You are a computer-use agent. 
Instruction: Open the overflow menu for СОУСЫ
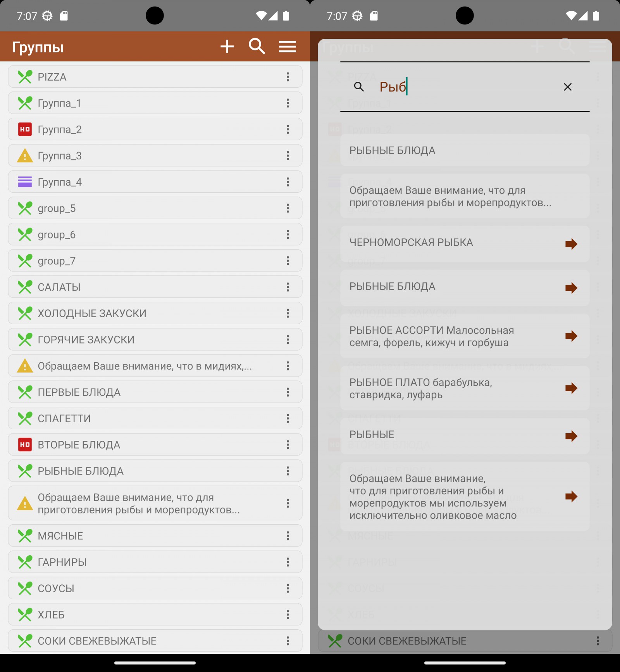(288, 588)
